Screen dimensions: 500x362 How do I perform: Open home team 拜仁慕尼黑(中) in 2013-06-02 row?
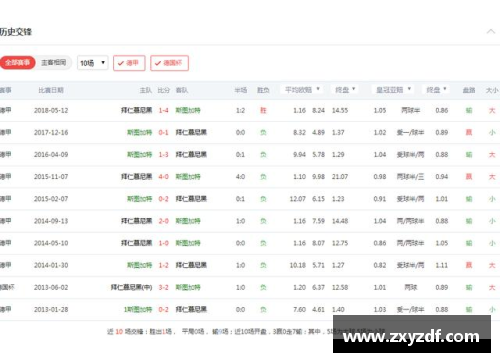coord(131,287)
